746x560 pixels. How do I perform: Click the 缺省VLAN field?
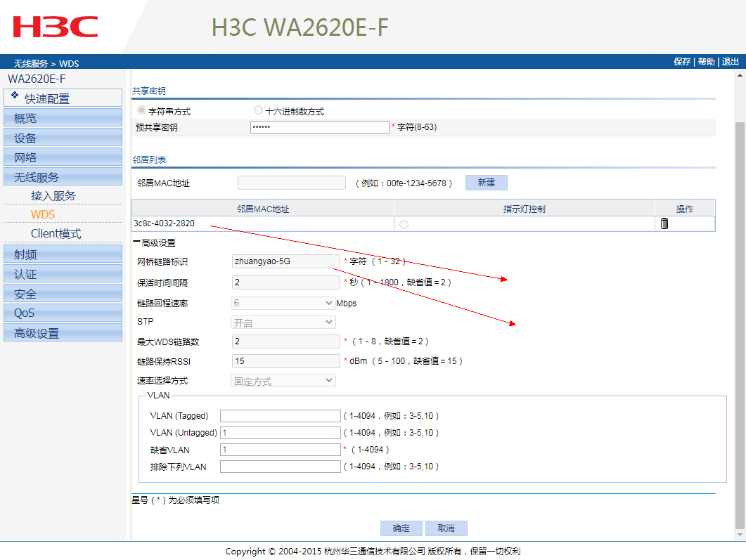(281, 450)
